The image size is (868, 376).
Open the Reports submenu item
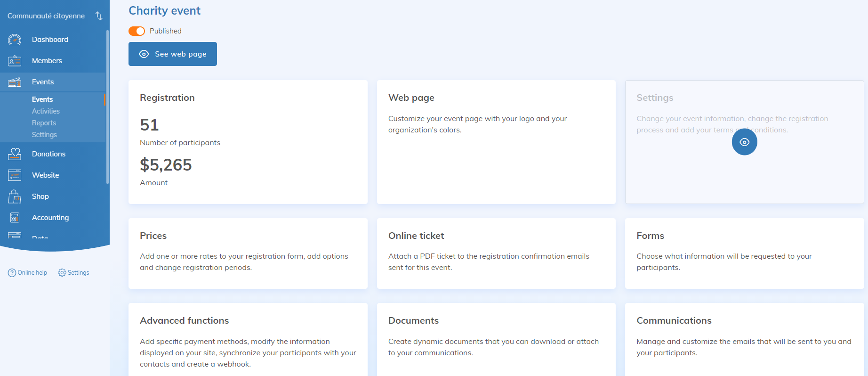(44, 123)
